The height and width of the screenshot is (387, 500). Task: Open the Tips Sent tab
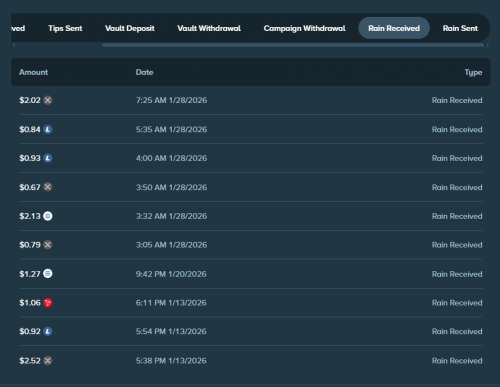point(65,28)
